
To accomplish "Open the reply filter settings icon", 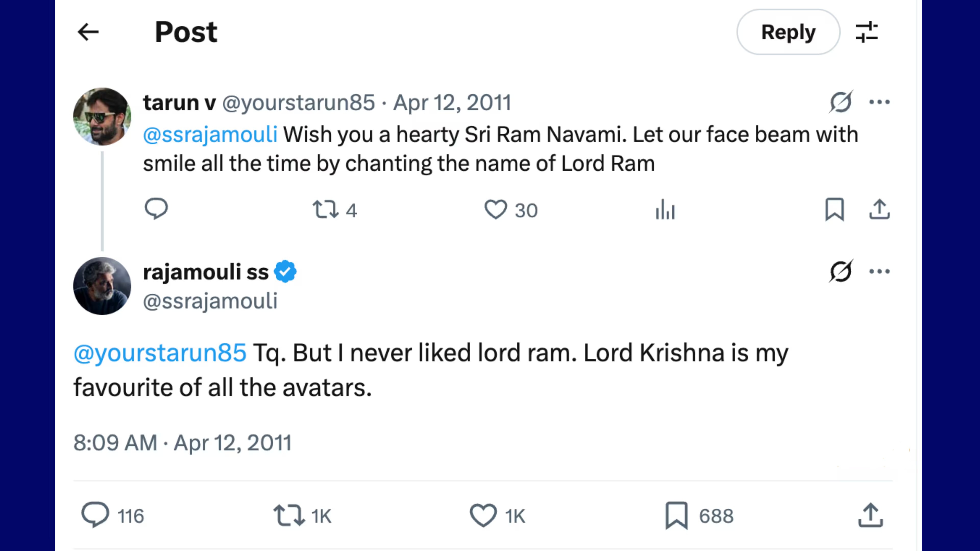I will pos(866,32).
